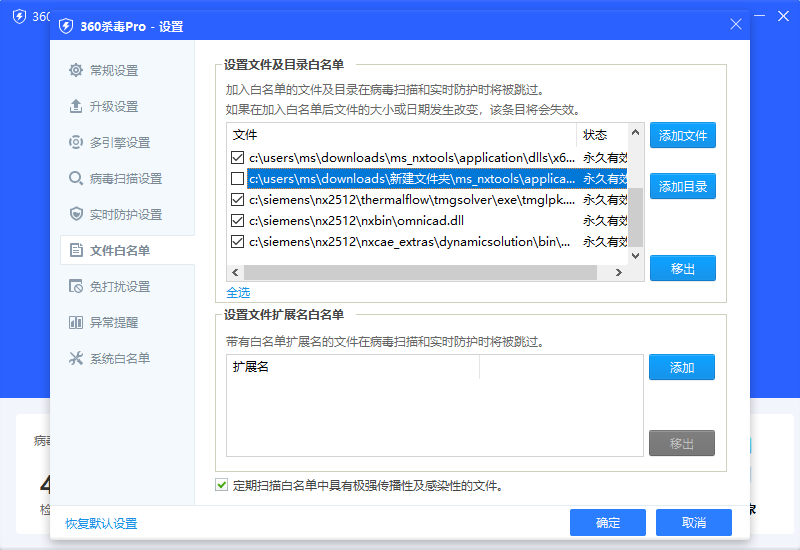Click the blue 移出 button for file whitelist
The width and height of the screenshot is (800, 550).
(683, 268)
